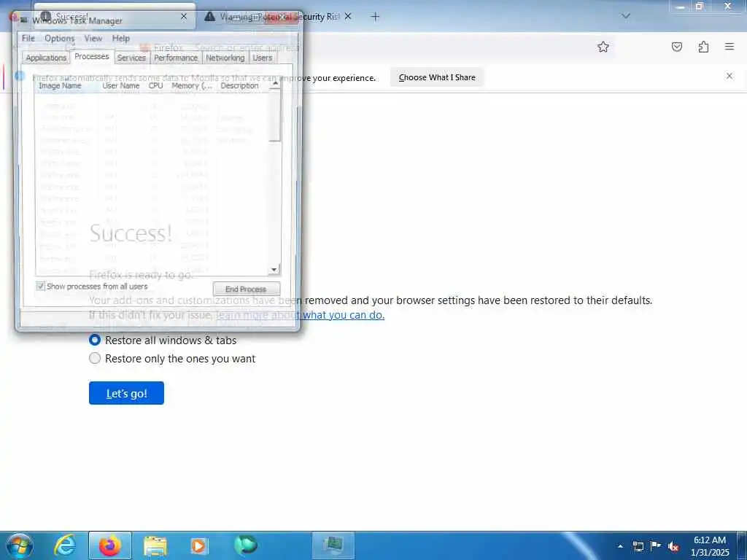Open the View menu in Task Manager

(93, 39)
